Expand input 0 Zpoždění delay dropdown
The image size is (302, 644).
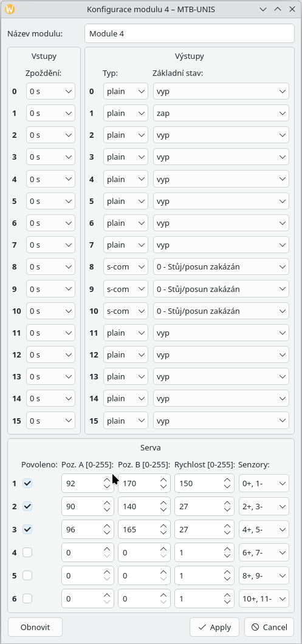coord(50,91)
